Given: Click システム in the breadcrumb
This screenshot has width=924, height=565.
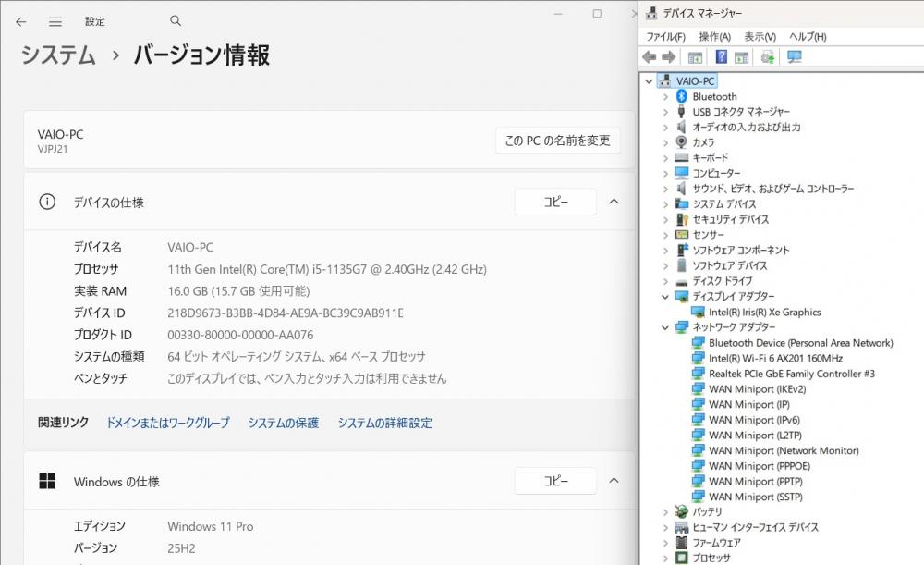Looking at the screenshot, I should click(x=58, y=55).
